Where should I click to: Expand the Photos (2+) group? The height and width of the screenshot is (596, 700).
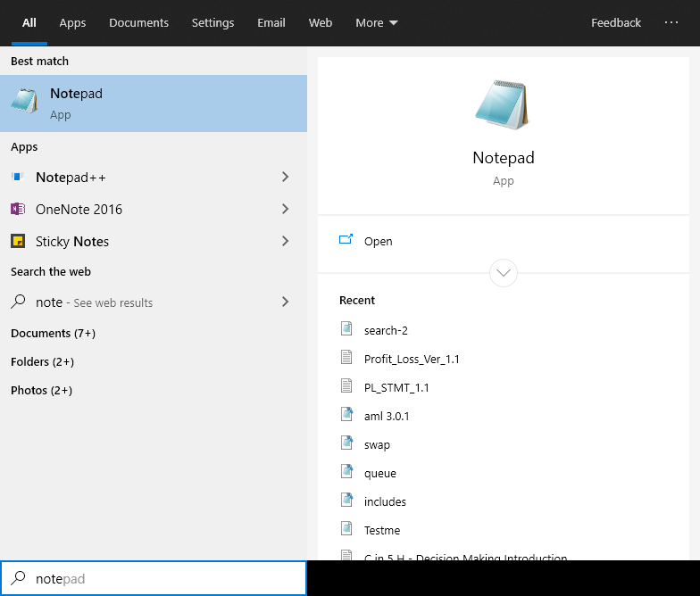[41, 391]
